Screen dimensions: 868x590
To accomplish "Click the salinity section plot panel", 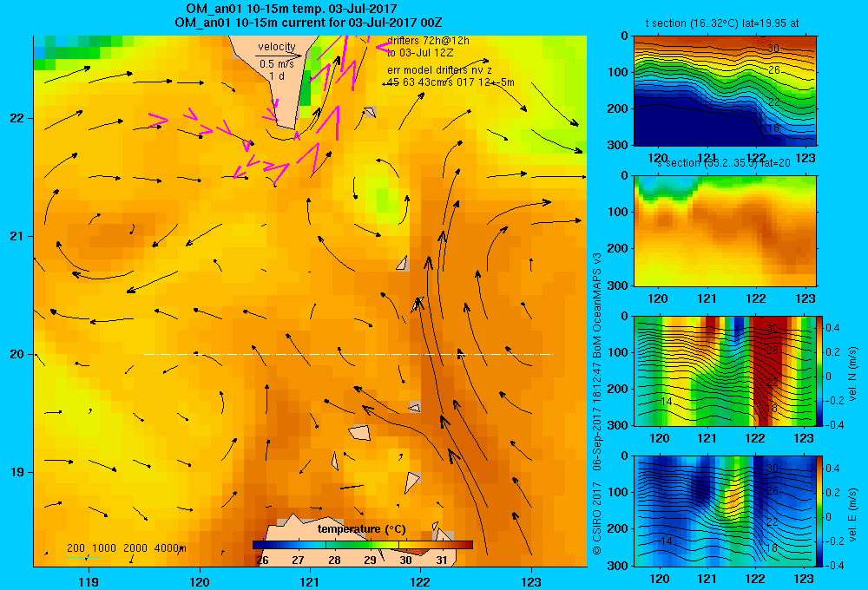I will (x=725, y=231).
